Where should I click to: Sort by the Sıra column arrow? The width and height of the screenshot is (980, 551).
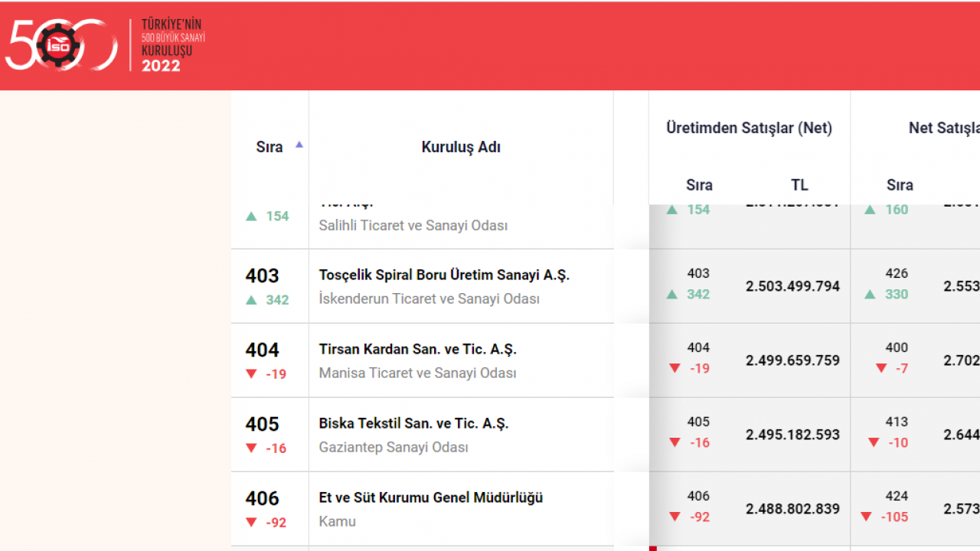299,144
